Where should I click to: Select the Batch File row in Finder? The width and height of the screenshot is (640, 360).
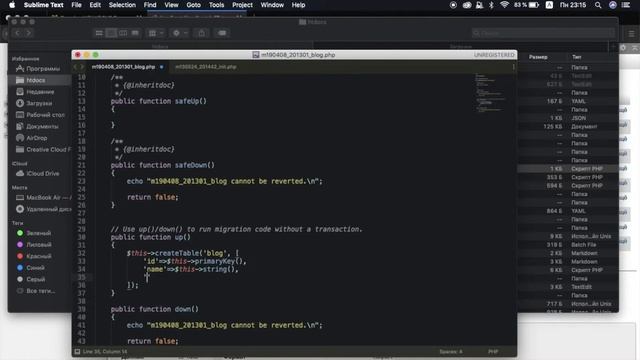click(x=567, y=245)
